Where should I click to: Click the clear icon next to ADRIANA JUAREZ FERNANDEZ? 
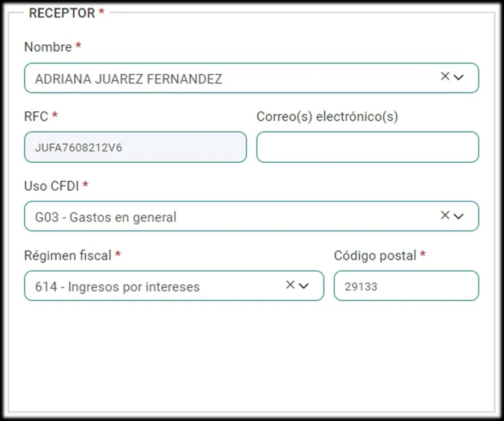pyautogui.click(x=445, y=77)
